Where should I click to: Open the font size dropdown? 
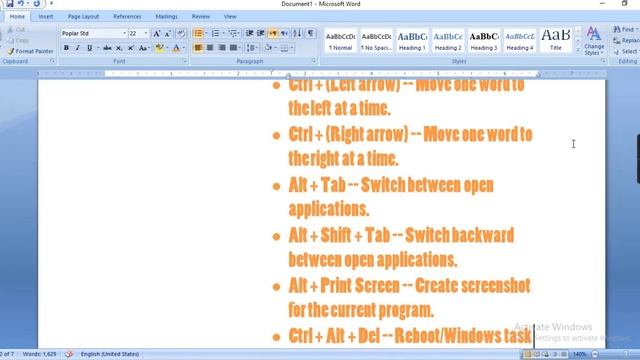coord(146,33)
